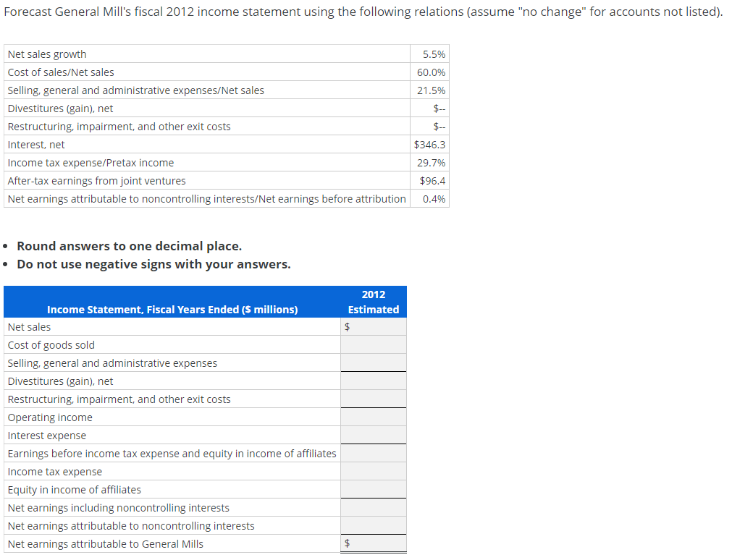The width and height of the screenshot is (753, 560).
Task: Click the Earnings before income tax field
Action: point(374,453)
